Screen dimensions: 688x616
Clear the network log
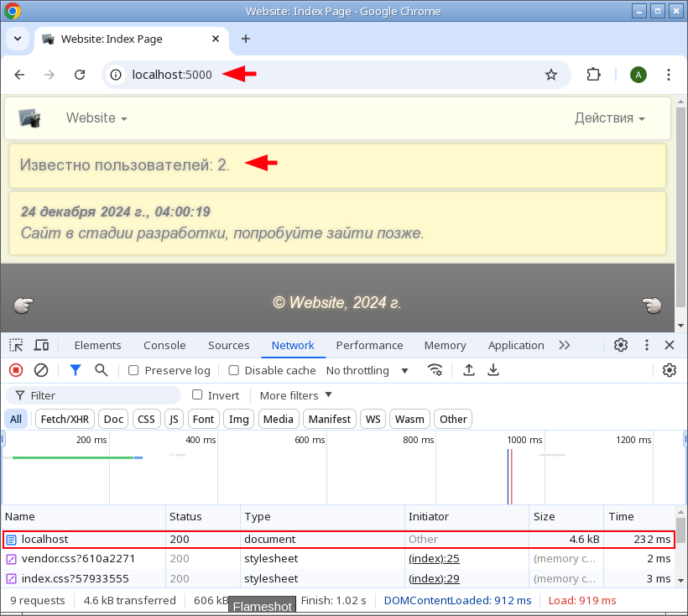pyautogui.click(x=41, y=371)
